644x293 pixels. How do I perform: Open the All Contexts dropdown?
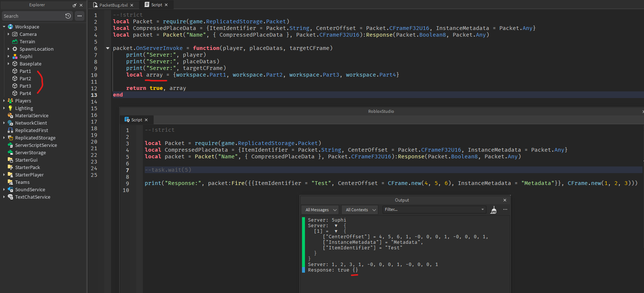[360, 210]
